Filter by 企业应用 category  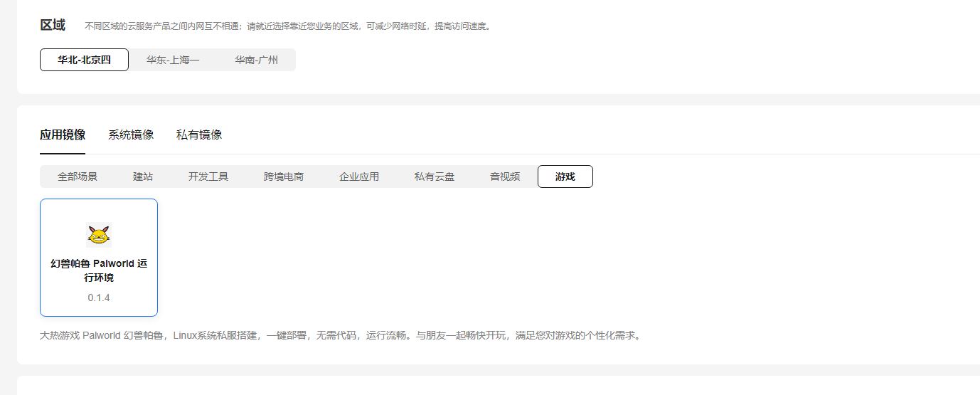(359, 177)
